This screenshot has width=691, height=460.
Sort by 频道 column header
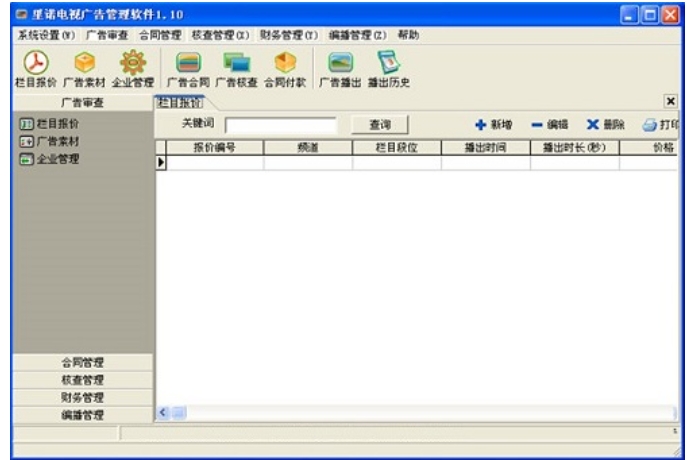pos(308,148)
